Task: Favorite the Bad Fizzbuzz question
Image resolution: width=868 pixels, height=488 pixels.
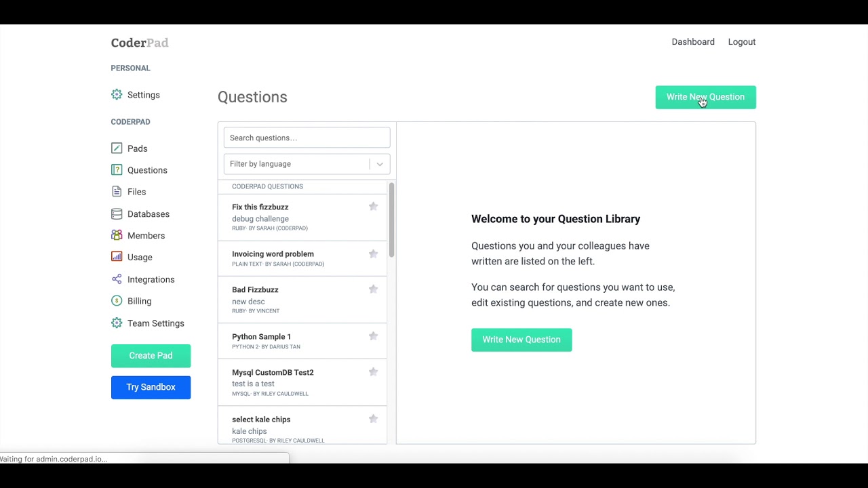Action: tap(373, 289)
